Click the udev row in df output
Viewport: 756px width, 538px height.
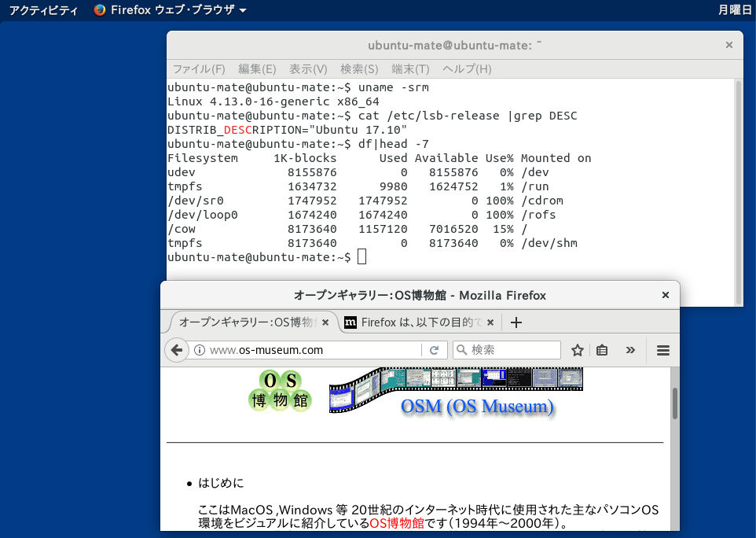358,172
